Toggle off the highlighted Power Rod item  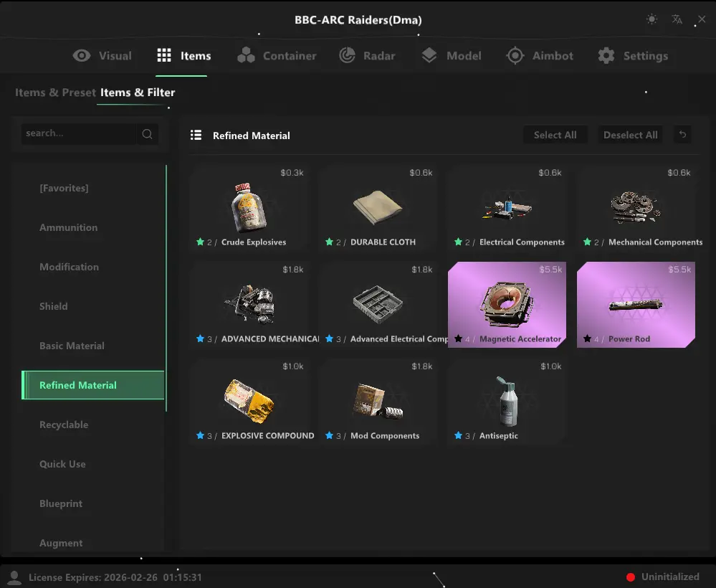(636, 304)
